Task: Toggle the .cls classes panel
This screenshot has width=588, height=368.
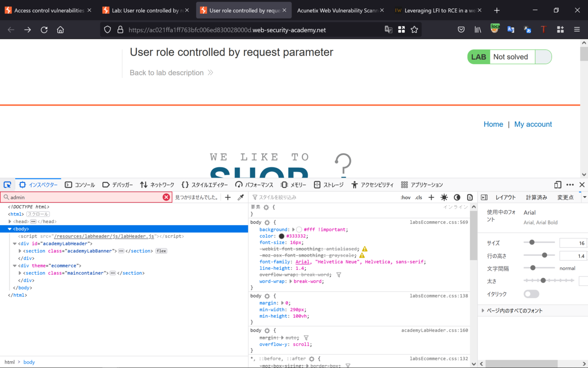Action: pyautogui.click(x=418, y=197)
